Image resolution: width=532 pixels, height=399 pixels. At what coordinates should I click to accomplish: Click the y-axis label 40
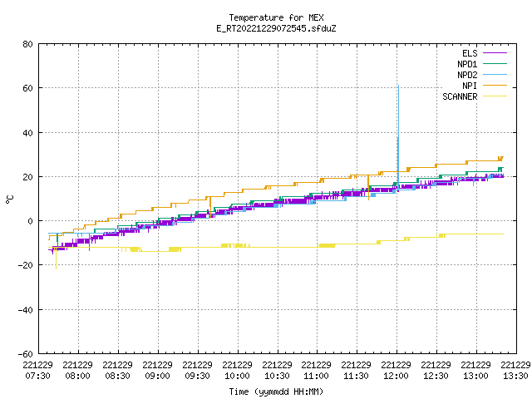pyautogui.click(x=28, y=133)
